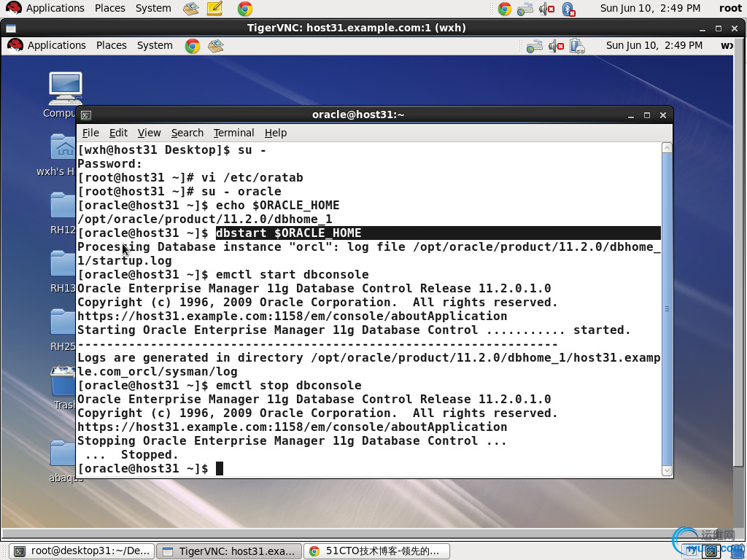Image resolution: width=747 pixels, height=560 pixels.
Task: Open the outer panel clock Sun Jun 10
Action: point(650,8)
